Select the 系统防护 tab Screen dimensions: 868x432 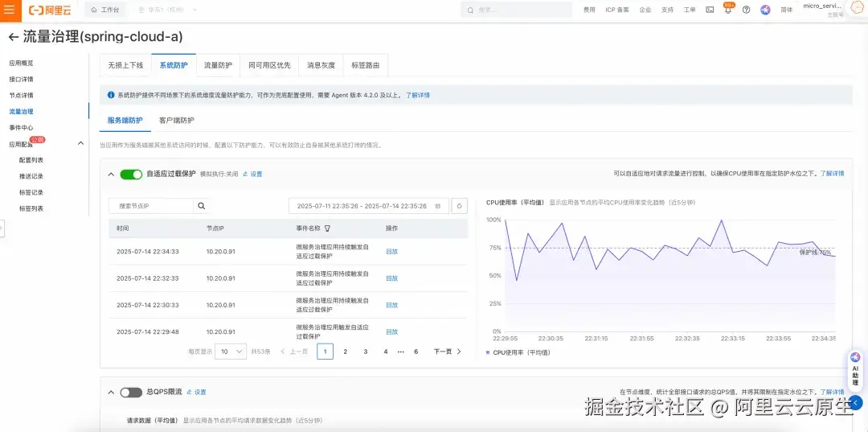point(174,65)
